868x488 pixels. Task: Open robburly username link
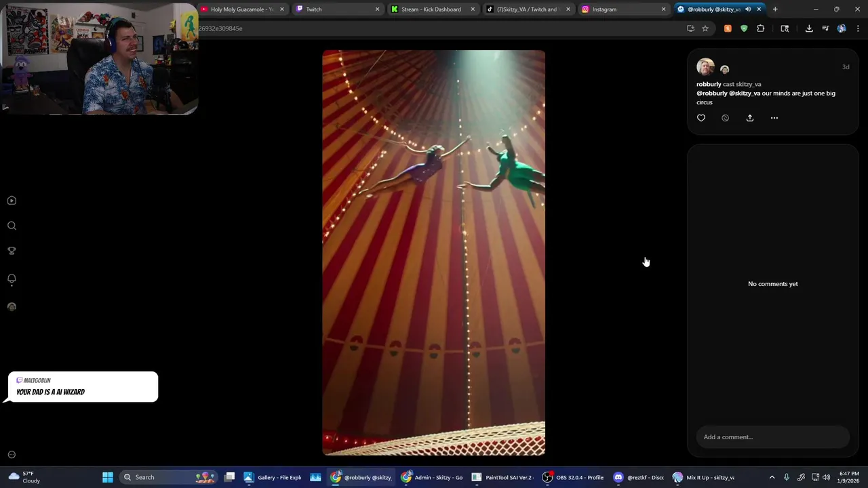pos(709,84)
